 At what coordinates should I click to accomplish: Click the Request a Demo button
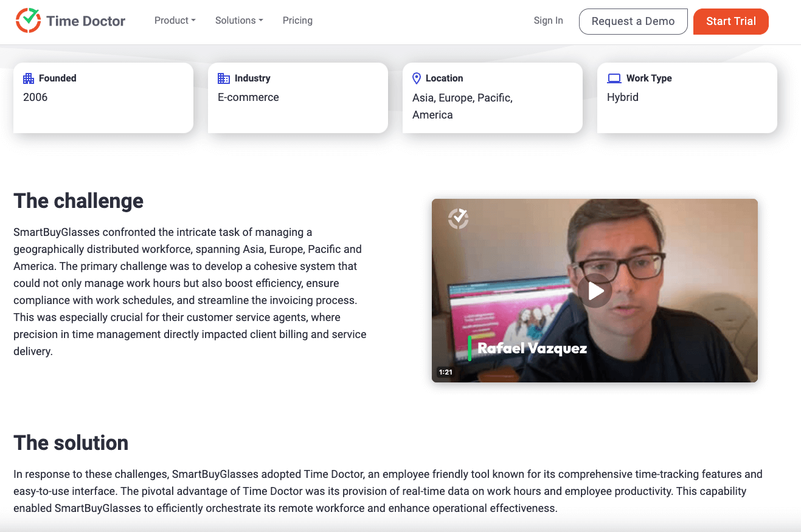633,21
